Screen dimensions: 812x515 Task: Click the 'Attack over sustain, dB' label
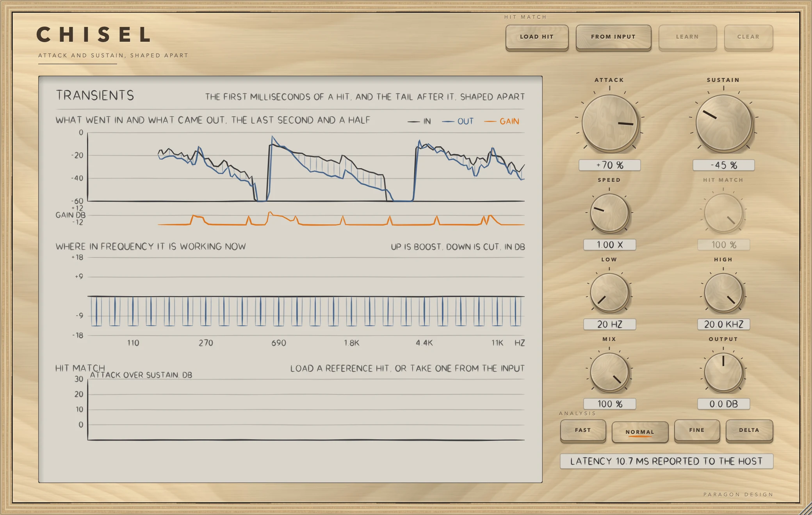click(141, 375)
